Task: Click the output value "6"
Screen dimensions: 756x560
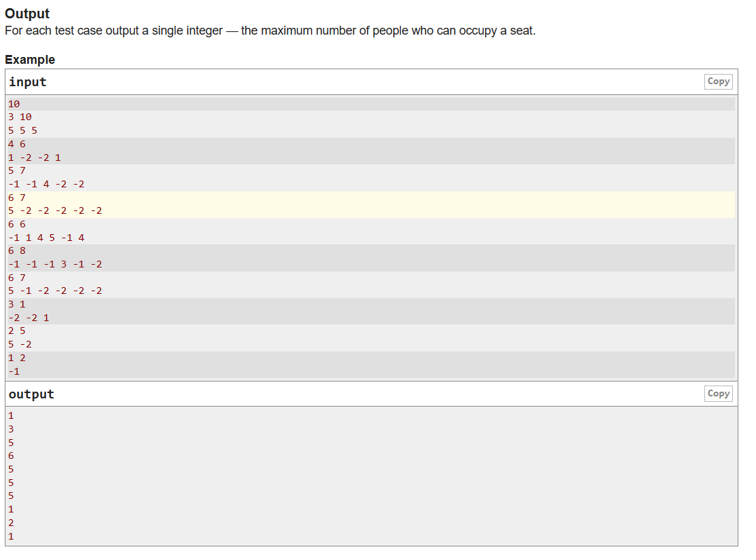Action: (x=11, y=455)
